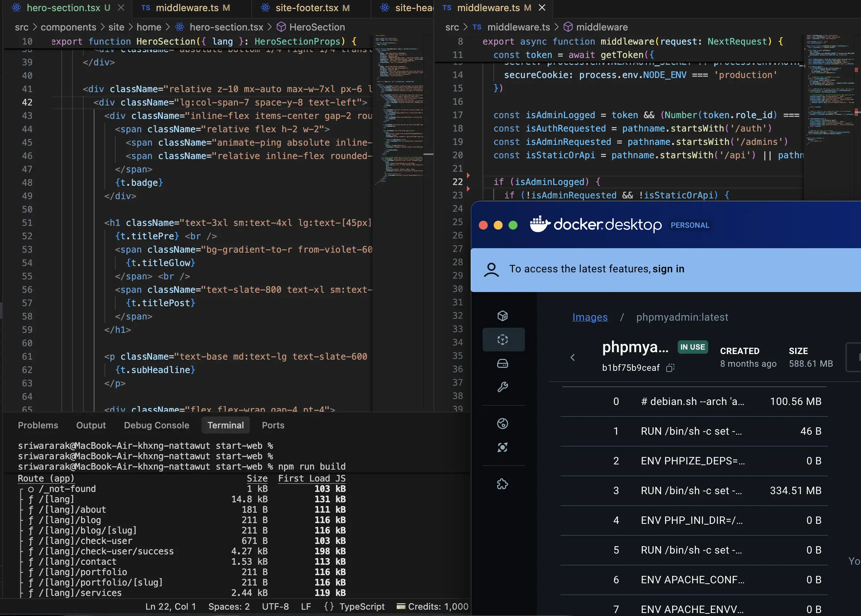
Task: Open the 'site' breadcrumb segment
Action: [x=116, y=27]
